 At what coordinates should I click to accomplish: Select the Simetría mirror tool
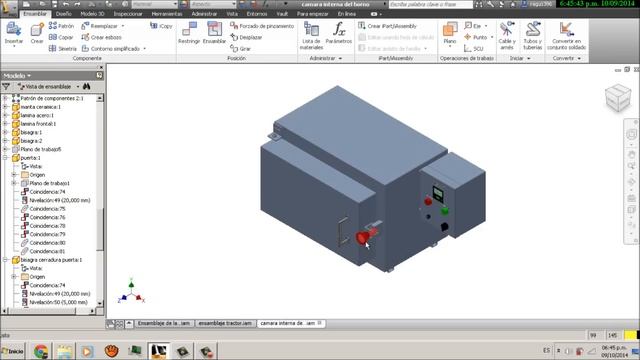(x=62, y=49)
